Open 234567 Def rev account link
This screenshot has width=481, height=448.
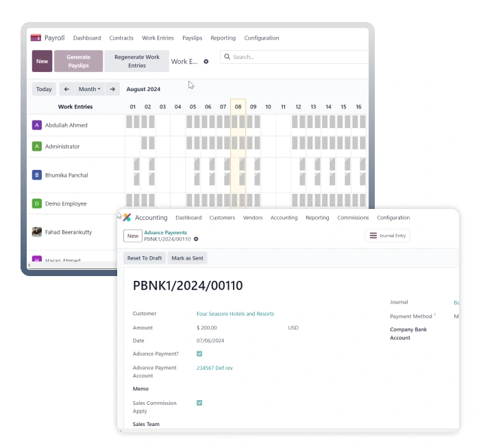[x=214, y=368]
